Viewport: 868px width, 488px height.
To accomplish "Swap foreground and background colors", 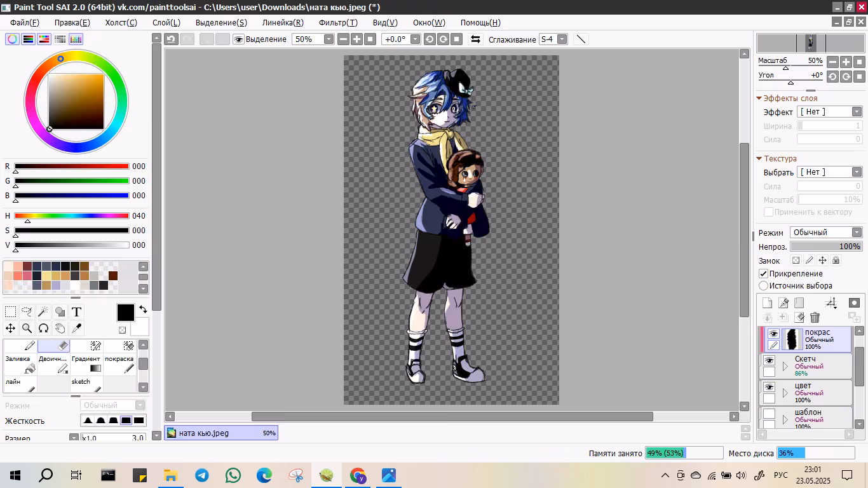I will [x=143, y=309].
